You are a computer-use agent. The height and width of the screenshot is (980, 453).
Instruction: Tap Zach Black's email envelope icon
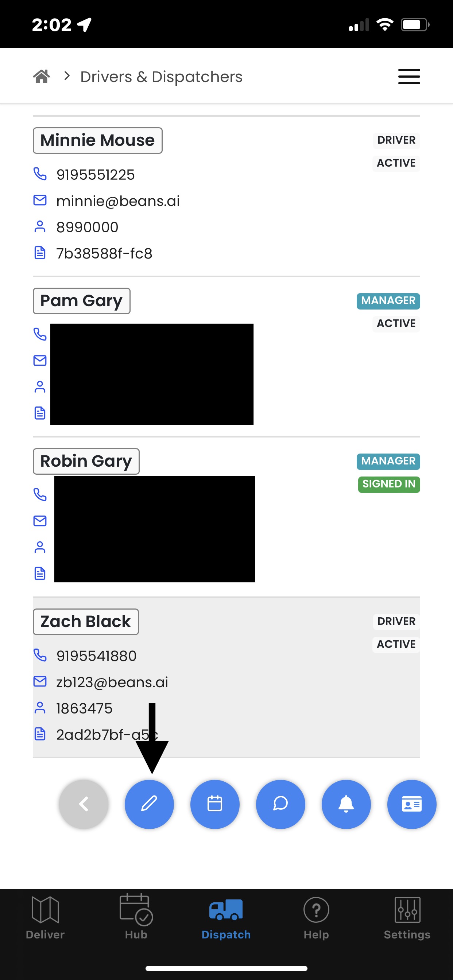pyautogui.click(x=40, y=681)
